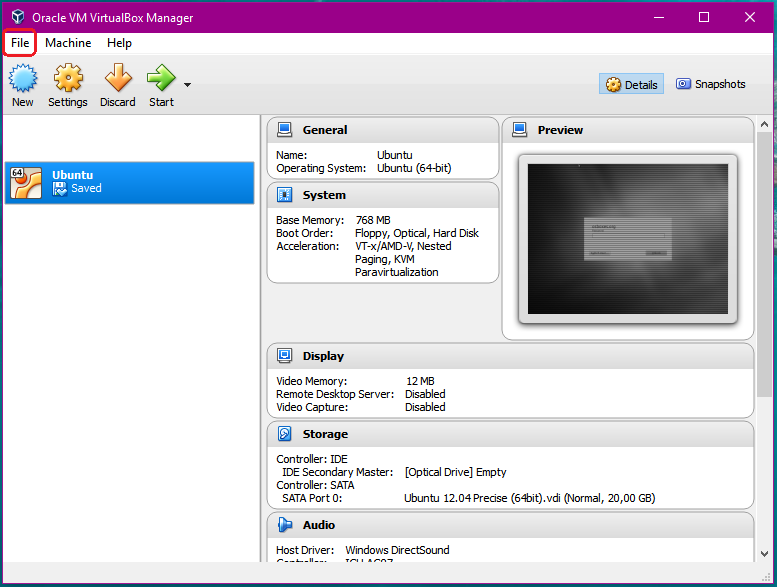The width and height of the screenshot is (777, 587).
Task: Open the Start button dropdown arrow
Action: [187, 85]
